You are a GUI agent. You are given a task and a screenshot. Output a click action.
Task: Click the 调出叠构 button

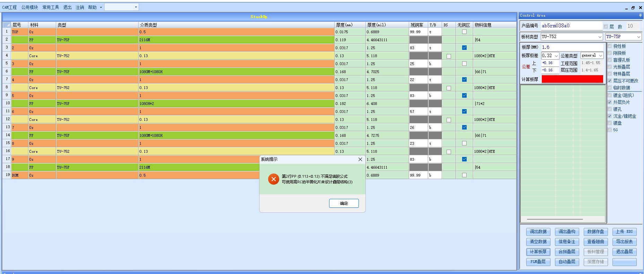(567, 232)
